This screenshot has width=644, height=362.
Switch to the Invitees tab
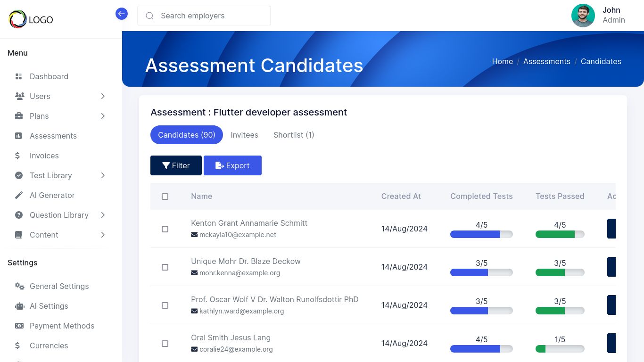[244, 135]
